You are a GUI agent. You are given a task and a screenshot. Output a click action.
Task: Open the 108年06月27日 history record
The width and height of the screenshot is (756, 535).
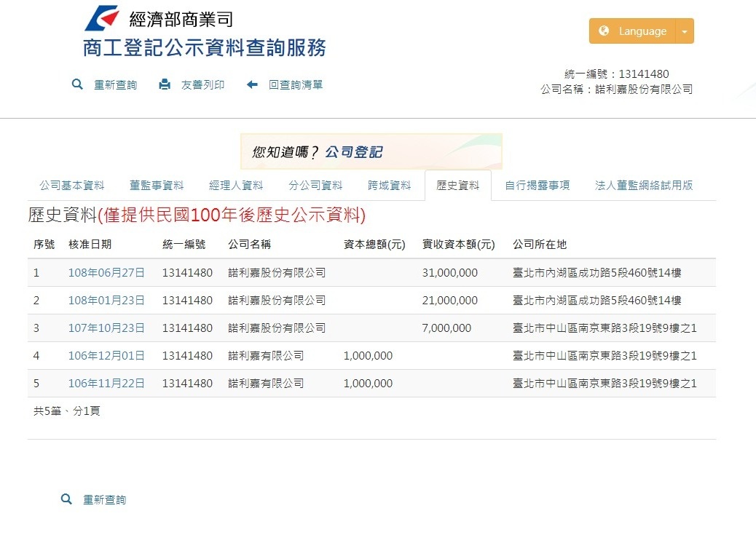click(106, 273)
